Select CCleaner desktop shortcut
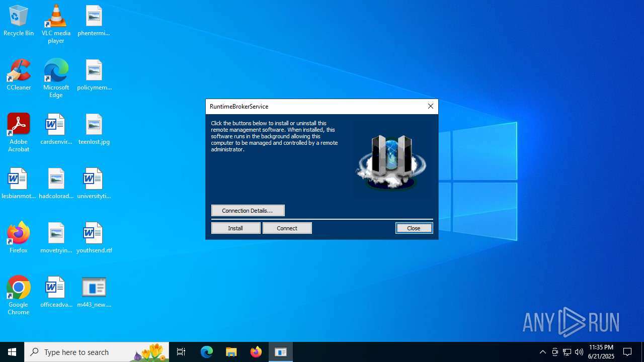 click(x=19, y=75)
